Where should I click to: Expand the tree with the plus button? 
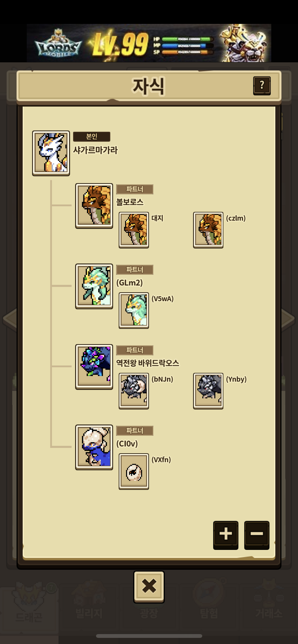pyautogui.click(x=226, y=535)
